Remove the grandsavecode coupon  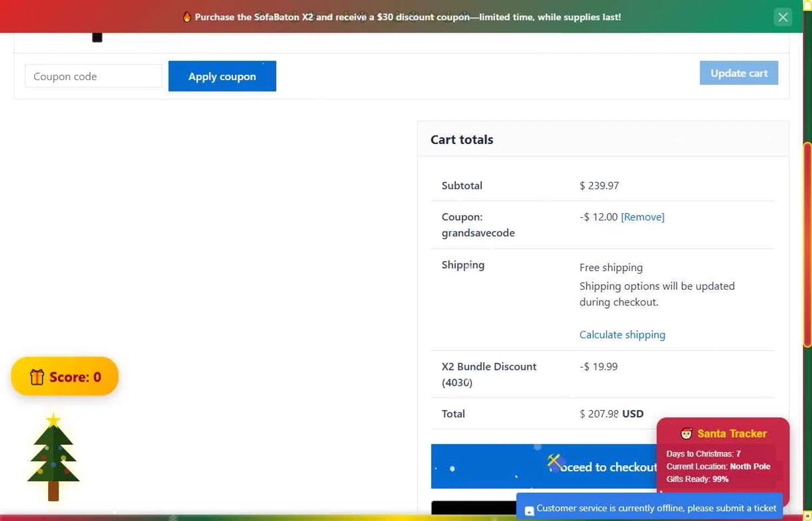643,217
